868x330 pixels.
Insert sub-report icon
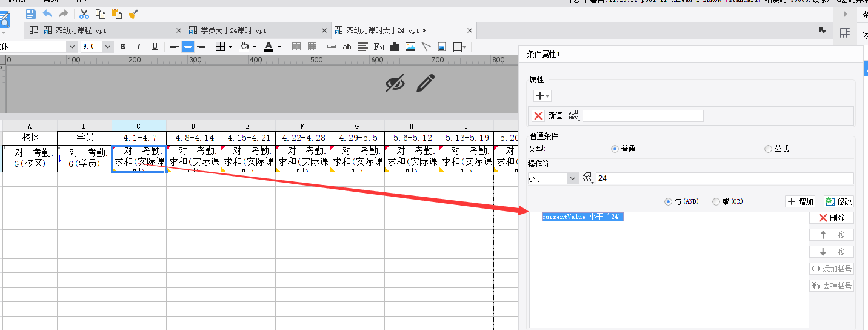pyautogui.click(x=442, y=47)
